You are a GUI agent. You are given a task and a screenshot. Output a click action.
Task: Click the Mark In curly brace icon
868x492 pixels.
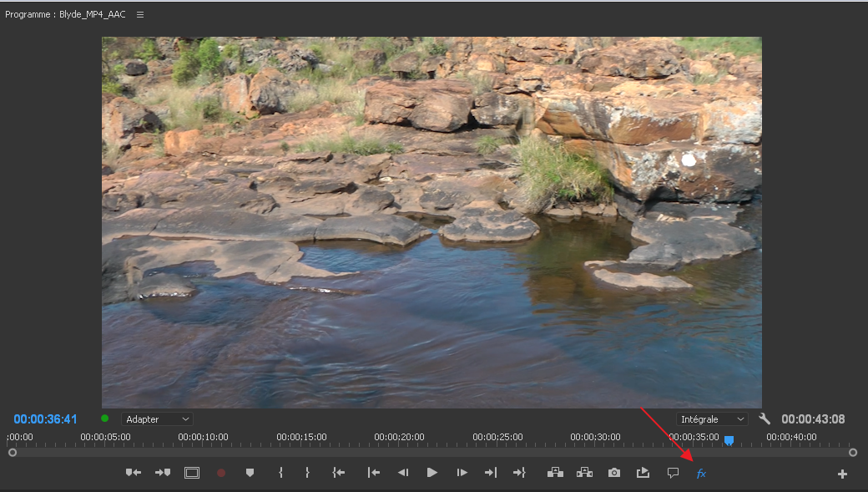[280, 473]
